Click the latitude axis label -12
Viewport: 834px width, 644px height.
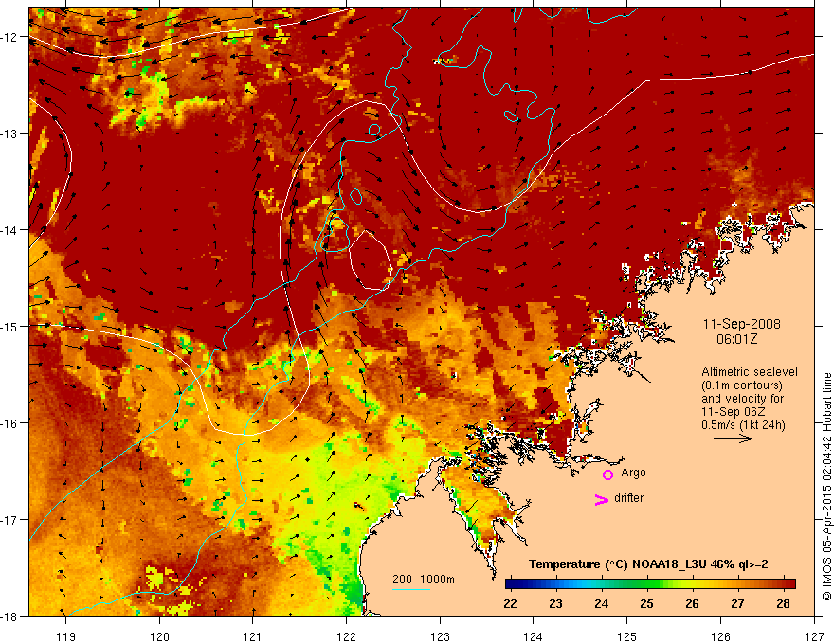(x=9, y=37)
